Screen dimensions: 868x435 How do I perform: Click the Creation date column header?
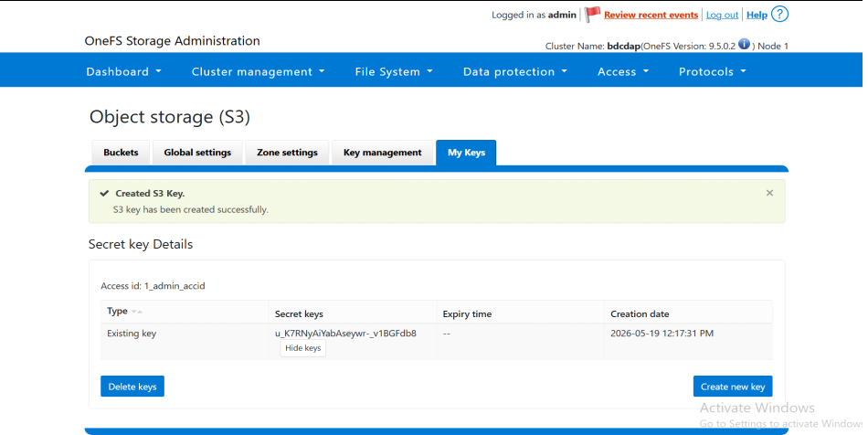tap(640, 313)
